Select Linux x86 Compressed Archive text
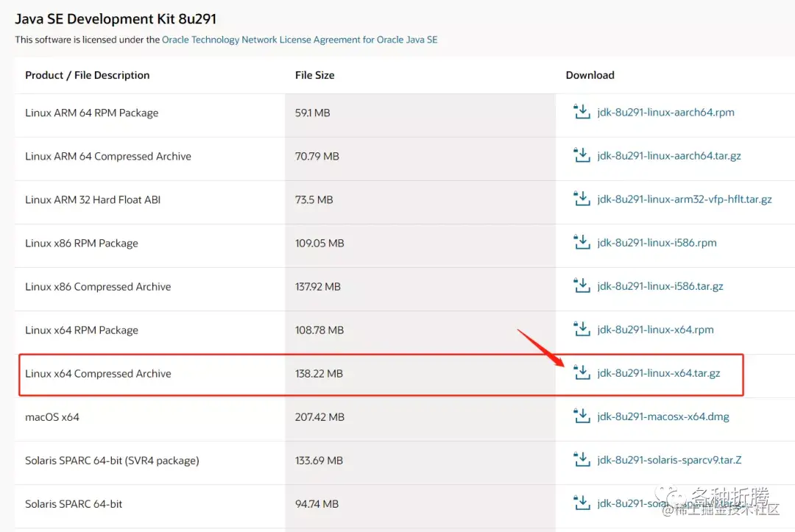795x532 pixels. click(98, 287)
